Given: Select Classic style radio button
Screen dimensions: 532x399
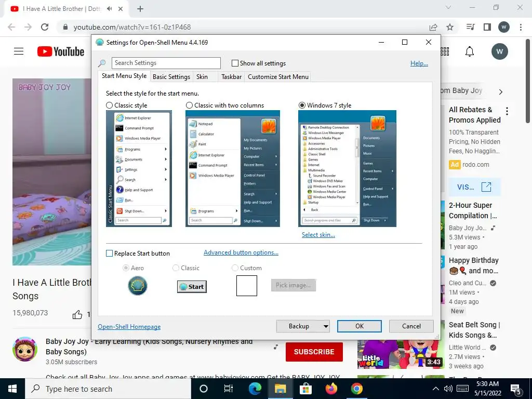Looking at the screenshot, I should point(109,105).
